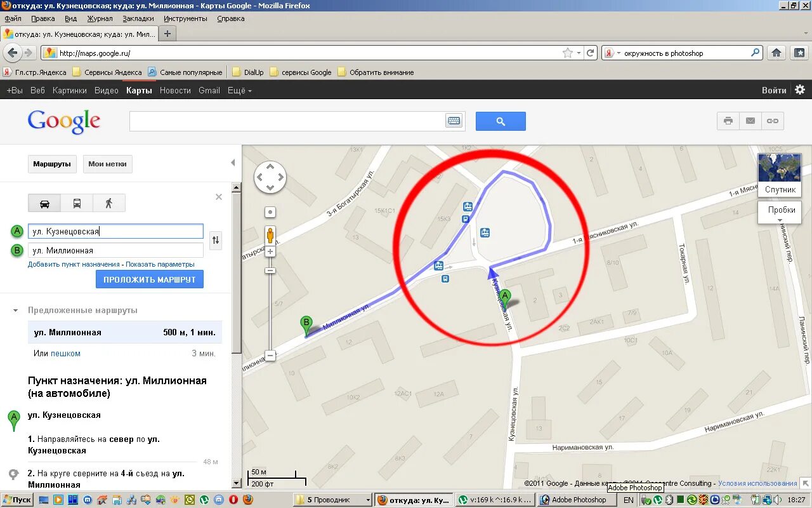Click the zoom slider handle

point(270,271)
